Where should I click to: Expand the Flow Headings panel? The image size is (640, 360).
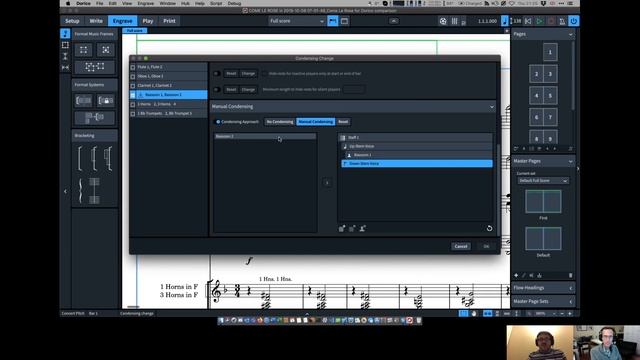(x=571, y=288)
